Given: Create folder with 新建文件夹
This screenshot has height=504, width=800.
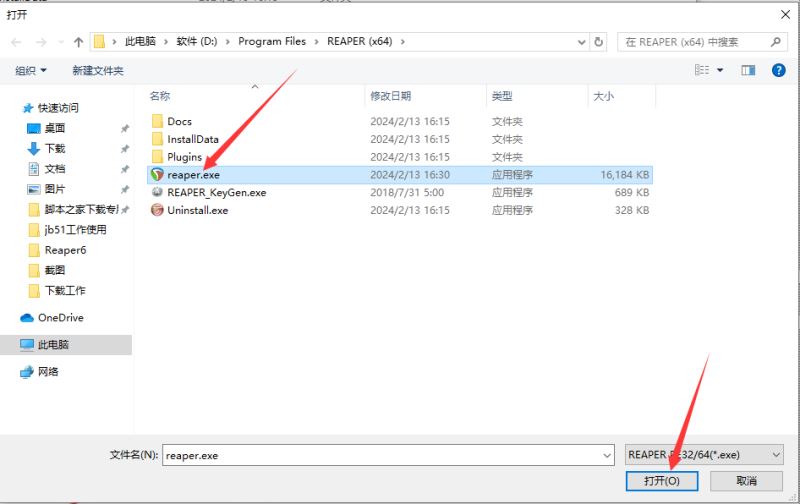Looking at the screenshot, I should [x=98, y=70].
